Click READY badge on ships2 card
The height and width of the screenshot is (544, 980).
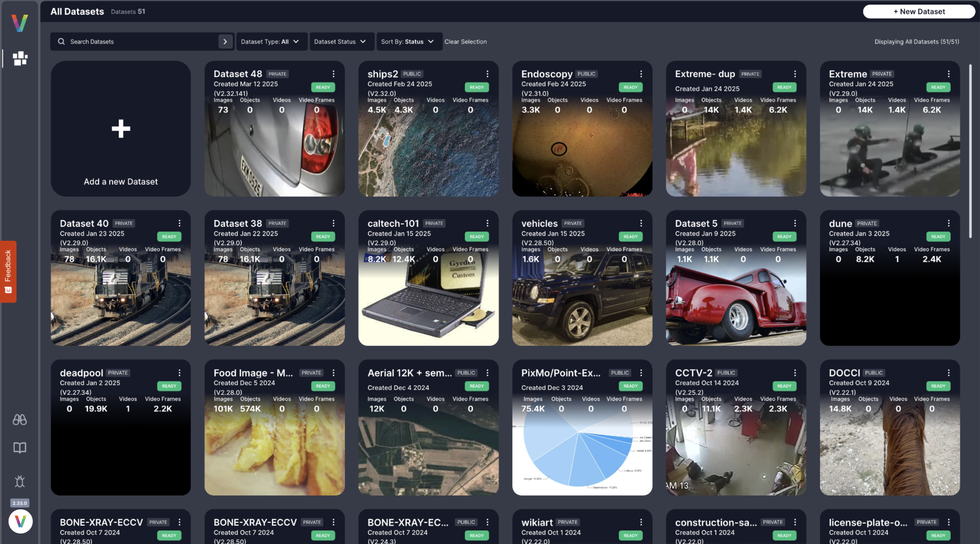[x=477, y=87]
